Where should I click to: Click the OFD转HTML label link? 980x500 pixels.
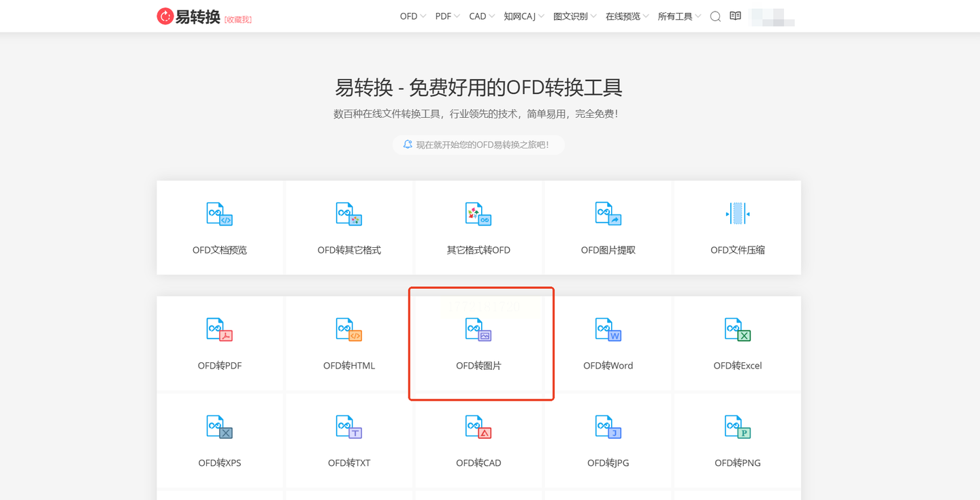pyautogui.click(x=348, y=366)
